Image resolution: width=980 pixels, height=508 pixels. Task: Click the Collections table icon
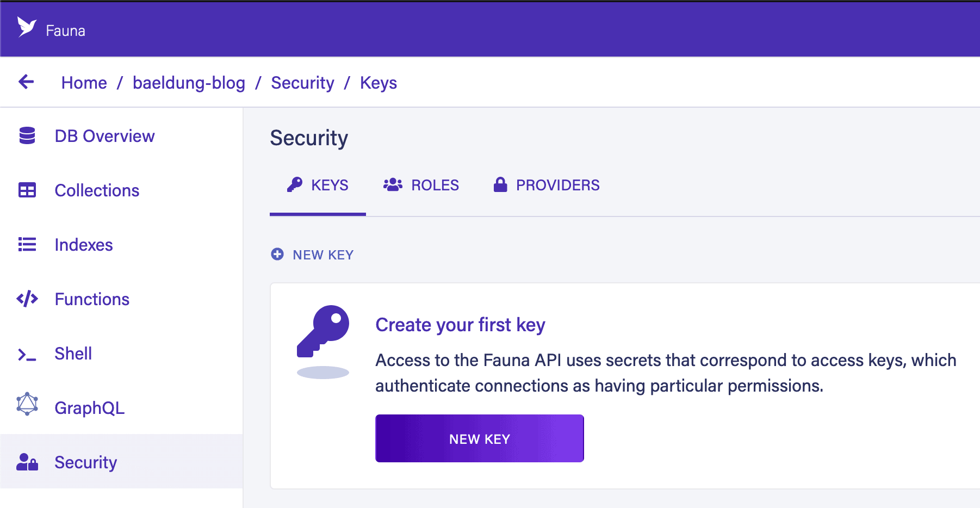27,190
